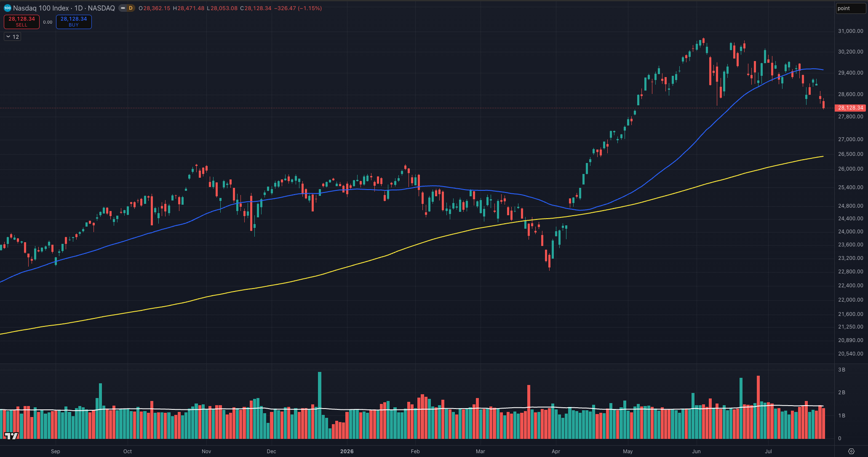
Task: Click the 20,540.00 price axis label
Action: click(x=851, y=354)
